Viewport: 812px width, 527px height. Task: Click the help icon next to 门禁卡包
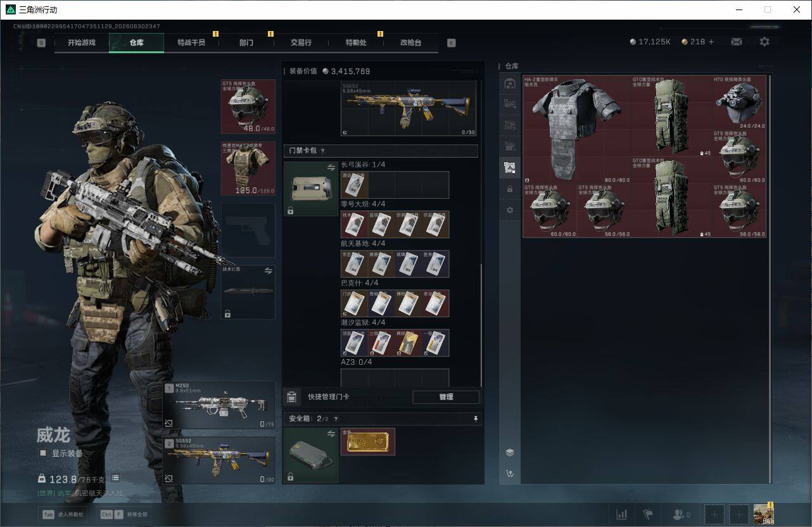(322, 151)
